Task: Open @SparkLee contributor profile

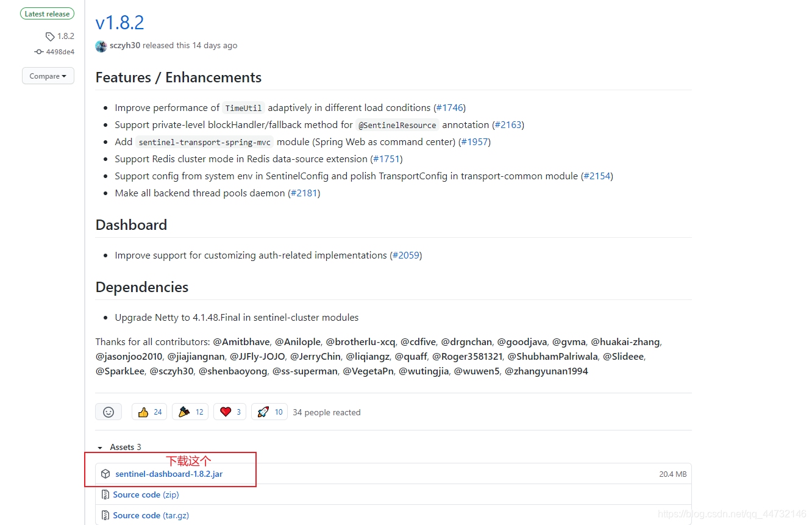Action: click(x=120, y=371)
